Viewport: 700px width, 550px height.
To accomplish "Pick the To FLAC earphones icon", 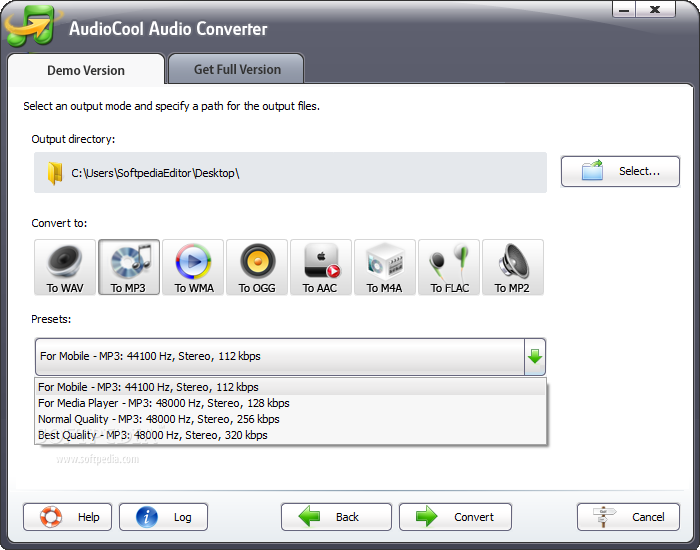I will coord(449,267).
